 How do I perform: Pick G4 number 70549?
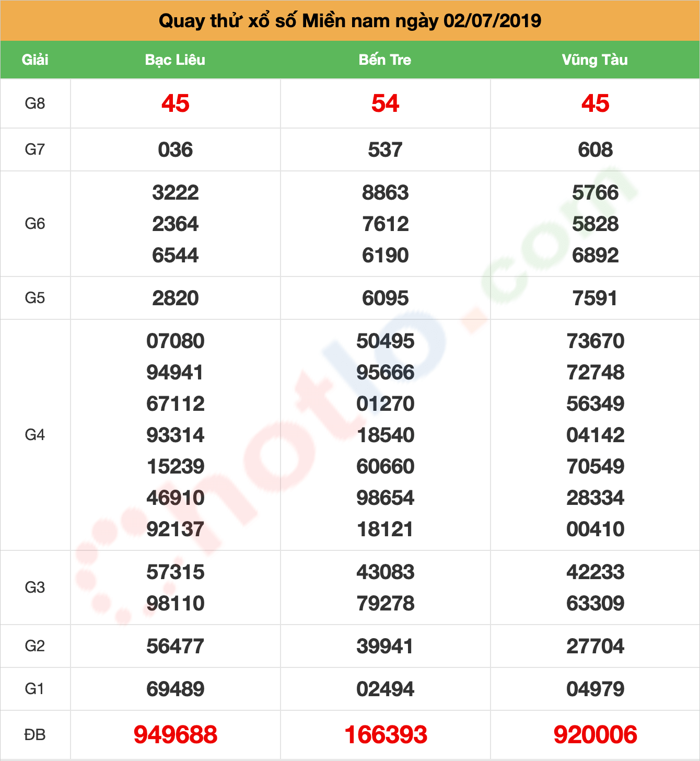point(596,467)
